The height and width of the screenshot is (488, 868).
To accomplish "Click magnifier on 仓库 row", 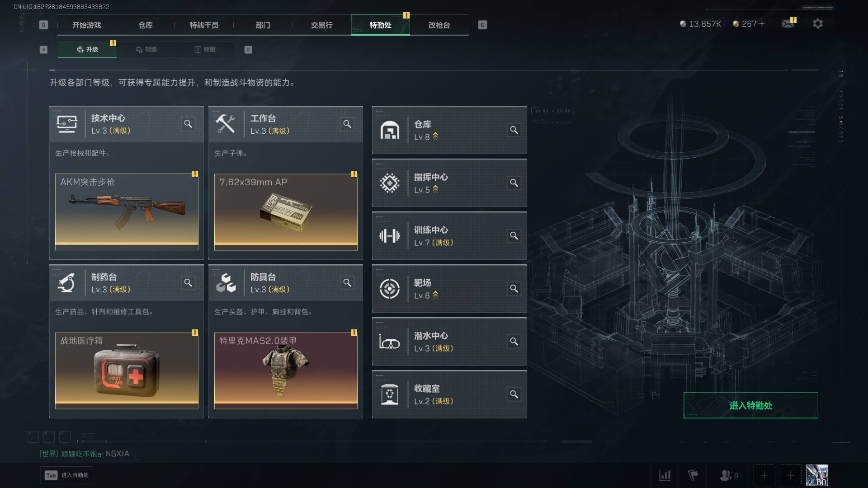I will point(514,130).
